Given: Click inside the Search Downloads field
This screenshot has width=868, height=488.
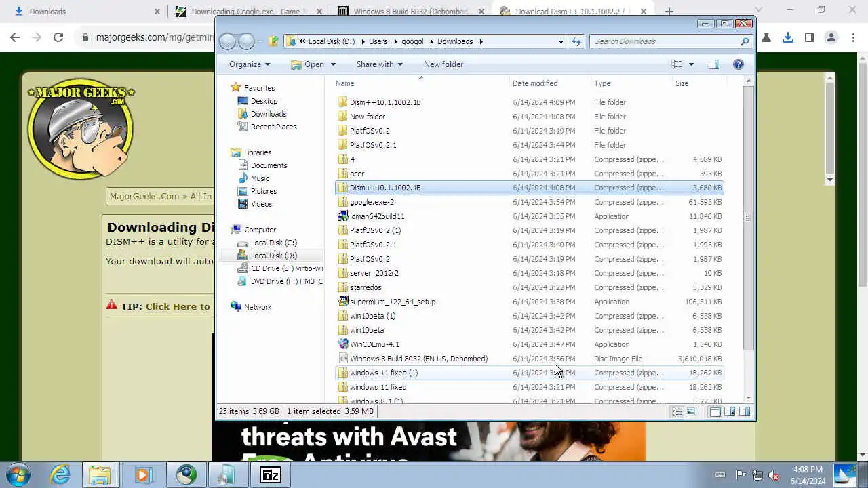Looking at the screenshot, I should tap(665, 41).
